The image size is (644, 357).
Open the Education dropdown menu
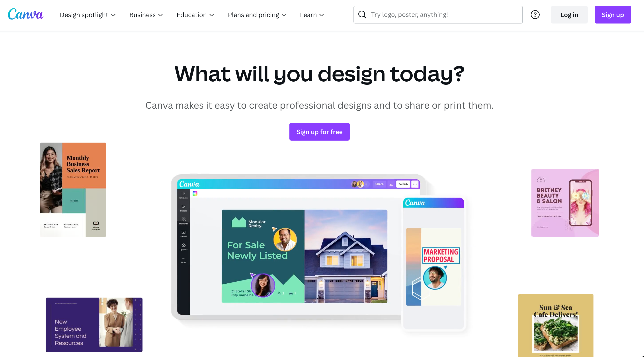(195, 14)
